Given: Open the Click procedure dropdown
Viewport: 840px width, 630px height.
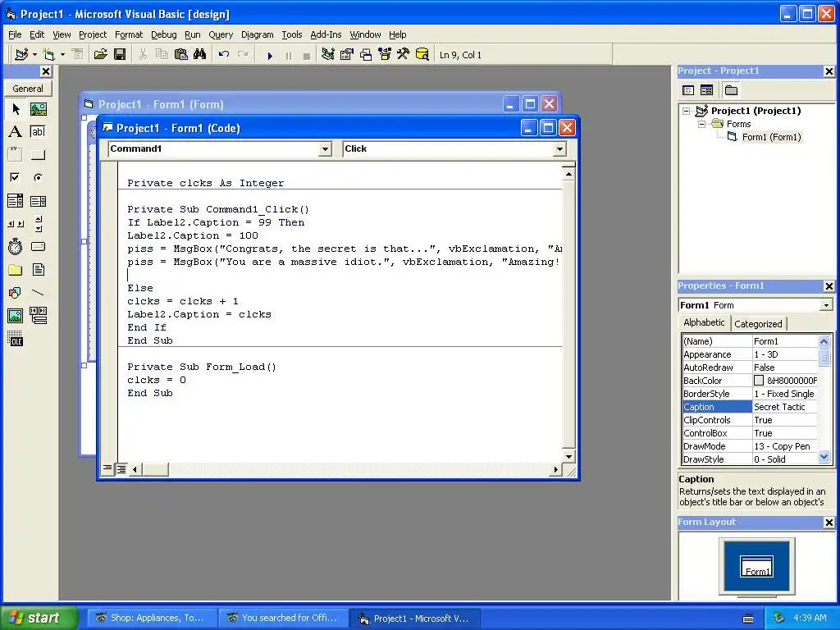Looking at the screenshot, I should pos(559,149).
